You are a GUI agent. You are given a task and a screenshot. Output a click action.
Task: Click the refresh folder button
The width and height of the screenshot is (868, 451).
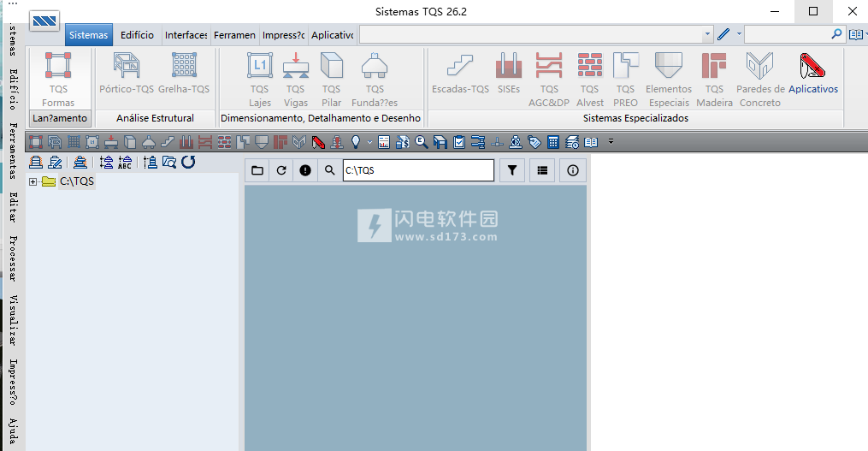tap(281, 170)
